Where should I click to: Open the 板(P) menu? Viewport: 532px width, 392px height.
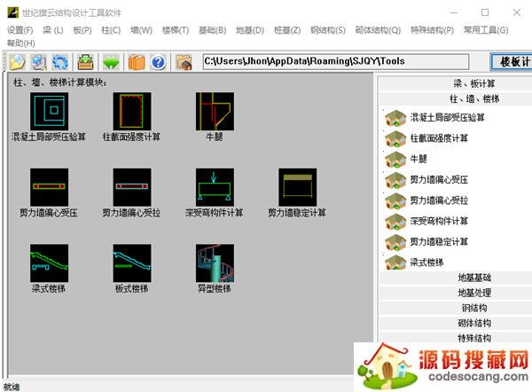coord(82,30)
